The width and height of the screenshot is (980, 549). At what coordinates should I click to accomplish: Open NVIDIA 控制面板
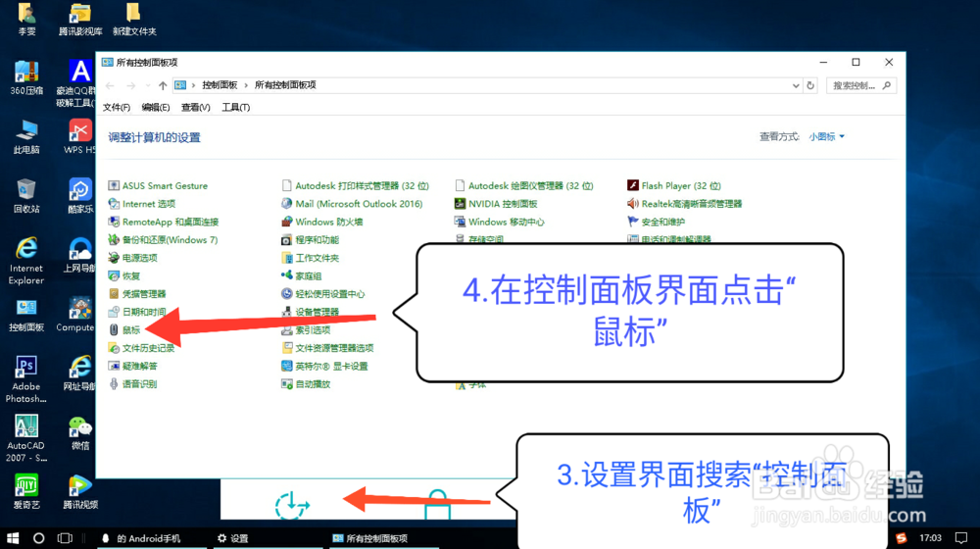pyautogui.click(x=496, y=204)
